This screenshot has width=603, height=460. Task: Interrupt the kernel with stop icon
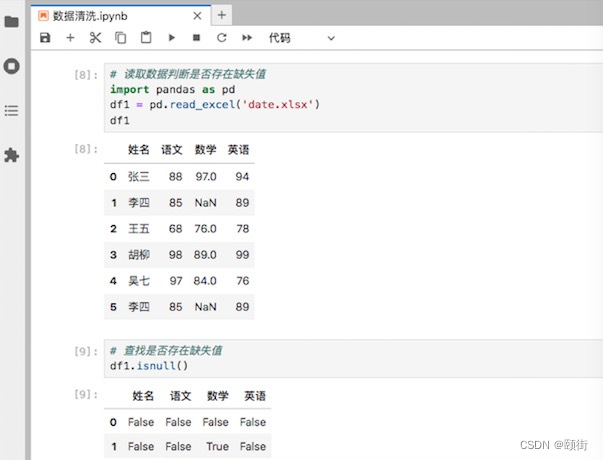coord(197,38)
